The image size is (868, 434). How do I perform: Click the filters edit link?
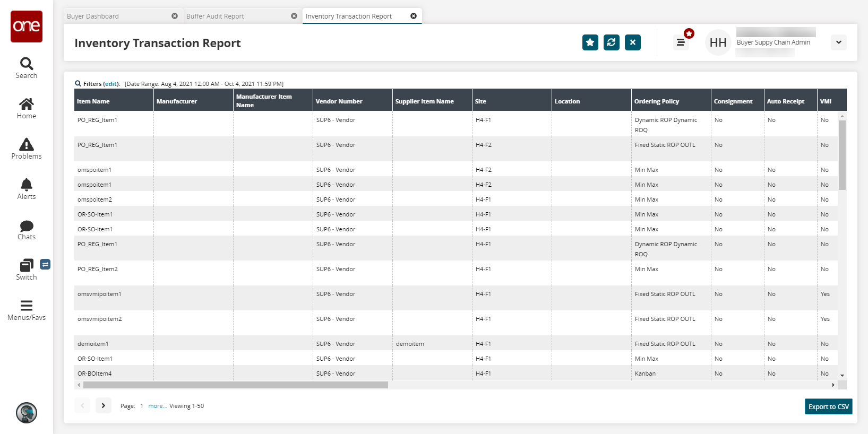click(x=111, y=84)
